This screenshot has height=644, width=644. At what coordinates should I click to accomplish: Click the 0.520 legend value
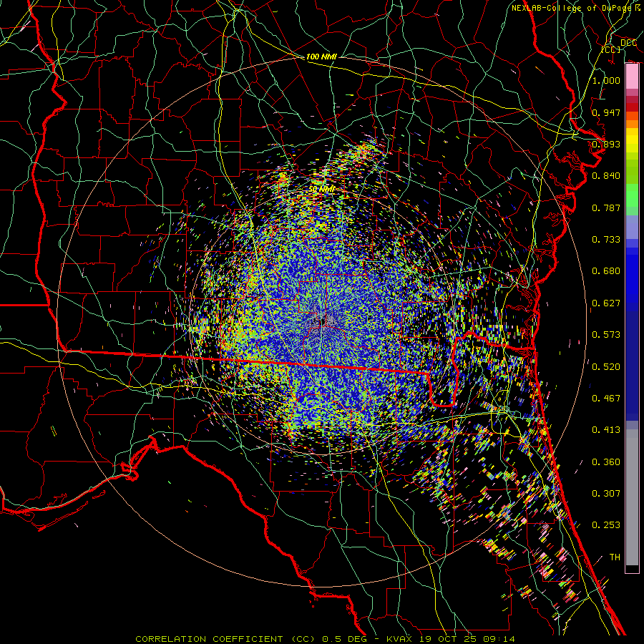(606, 367)
